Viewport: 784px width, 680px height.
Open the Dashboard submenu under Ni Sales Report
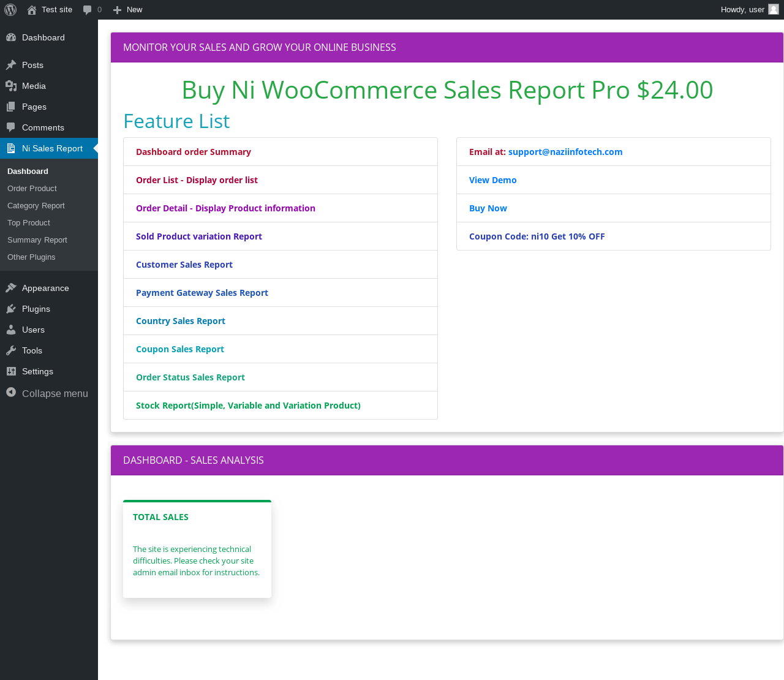click(49, 172)
